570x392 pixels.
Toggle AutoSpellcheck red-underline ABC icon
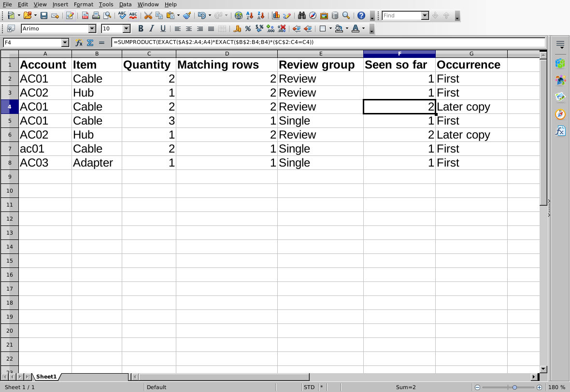[x=133, y=15]
